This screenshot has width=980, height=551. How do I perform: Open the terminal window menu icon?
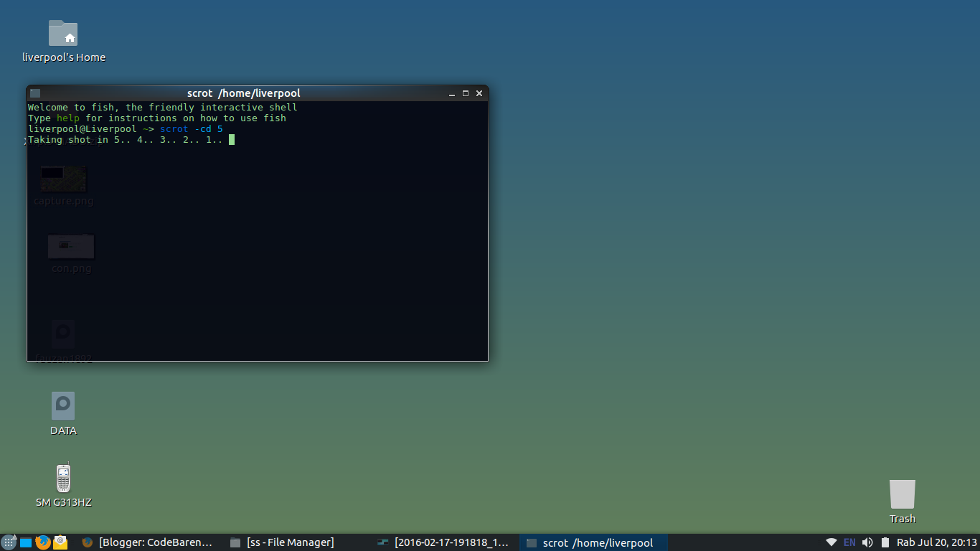35,93
